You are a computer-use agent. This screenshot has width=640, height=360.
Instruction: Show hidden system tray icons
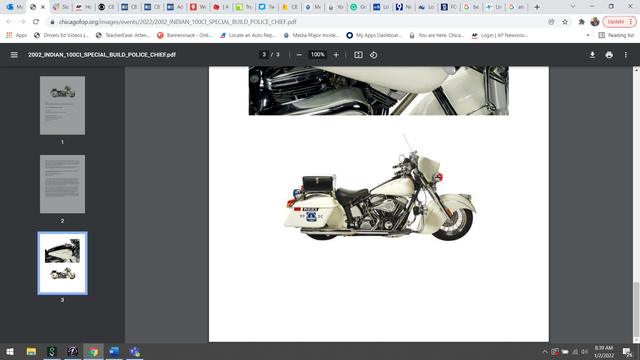(544, 351)
